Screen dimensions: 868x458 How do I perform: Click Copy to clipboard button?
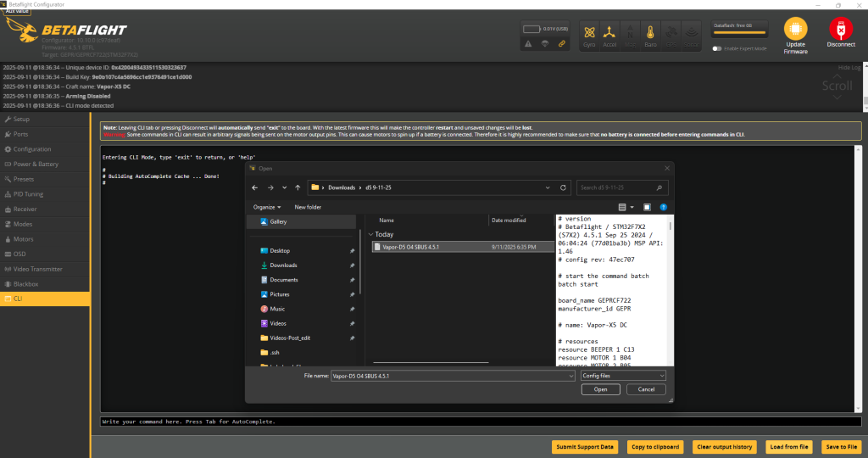click(x=655, y=447)
